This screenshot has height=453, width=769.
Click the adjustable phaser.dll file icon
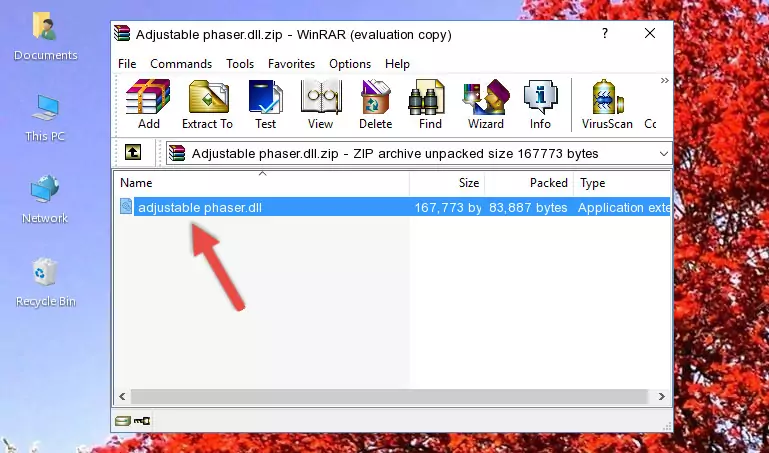point(126,206)
